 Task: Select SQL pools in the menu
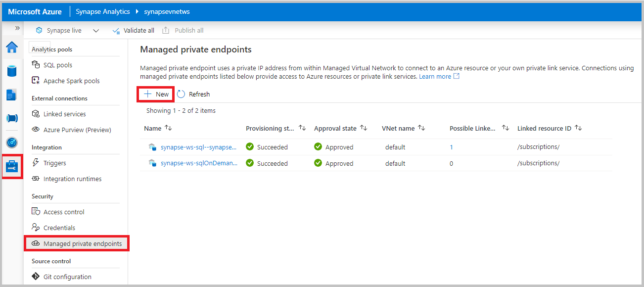pyautogui.click(x=58, y=65)
